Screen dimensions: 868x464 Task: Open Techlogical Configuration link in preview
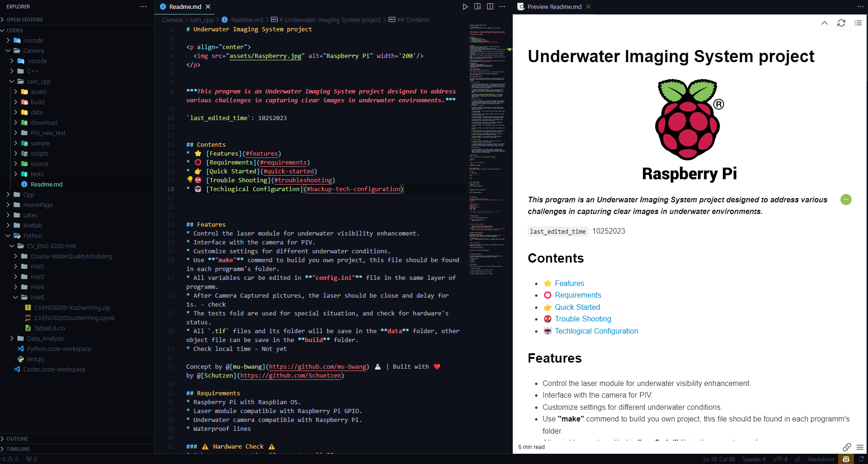[x=596, y=331]
